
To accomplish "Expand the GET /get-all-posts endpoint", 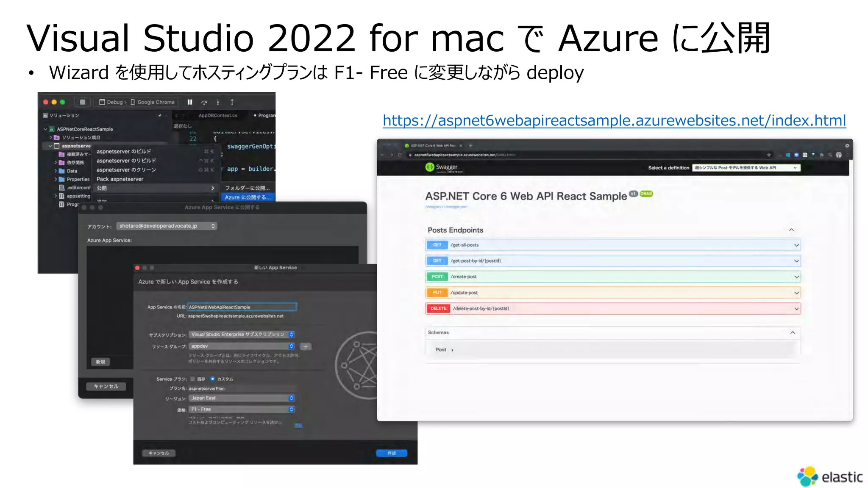I will point(613,245).
